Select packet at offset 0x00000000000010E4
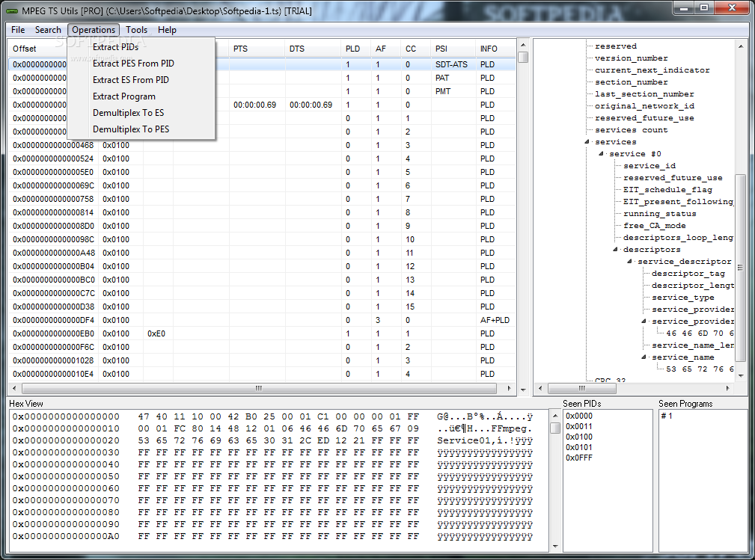The image size is (755, 560). (x=262, y=375)
